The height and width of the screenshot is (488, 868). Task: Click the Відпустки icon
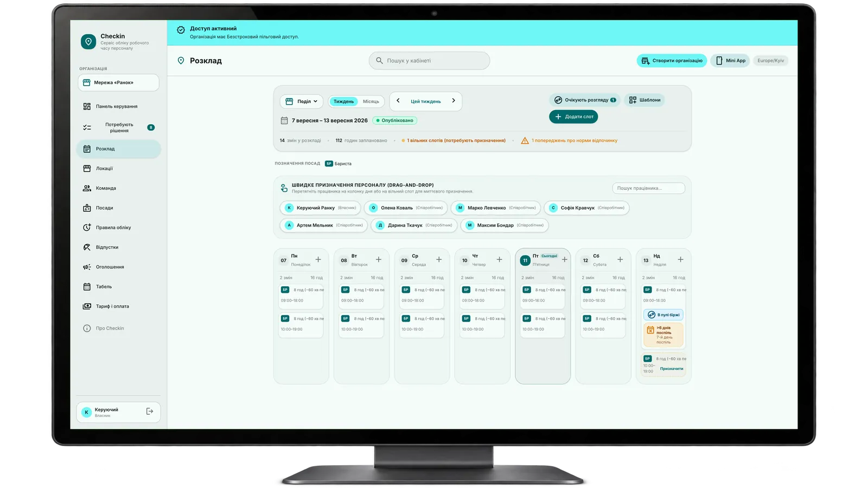click(87, 247)
